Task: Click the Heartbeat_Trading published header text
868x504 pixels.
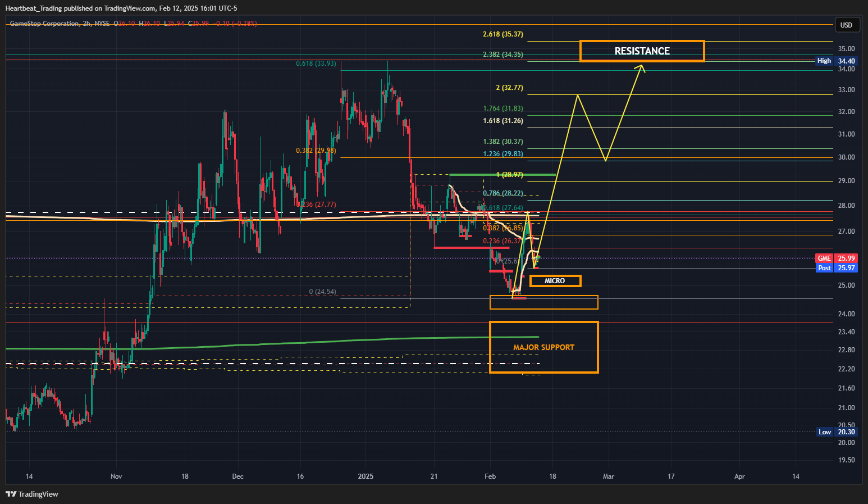Action: tap(121, 8)
